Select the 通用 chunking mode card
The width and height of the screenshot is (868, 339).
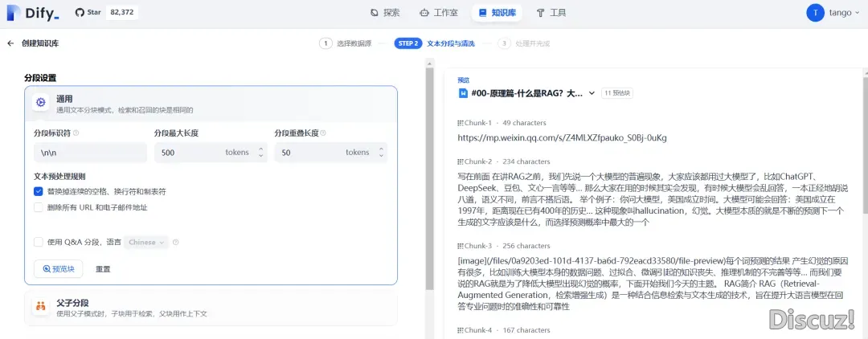[211, 104]
